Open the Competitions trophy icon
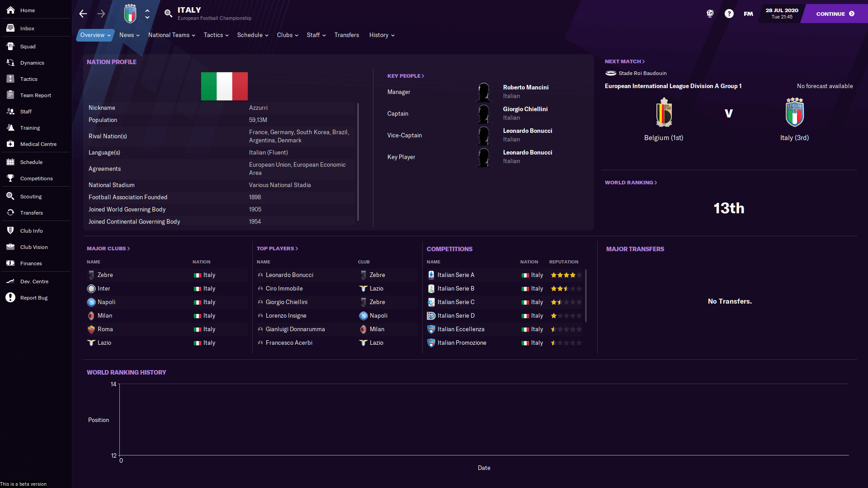Image resolution: width=868 pixels, height=488 pixels. (10, 178)
